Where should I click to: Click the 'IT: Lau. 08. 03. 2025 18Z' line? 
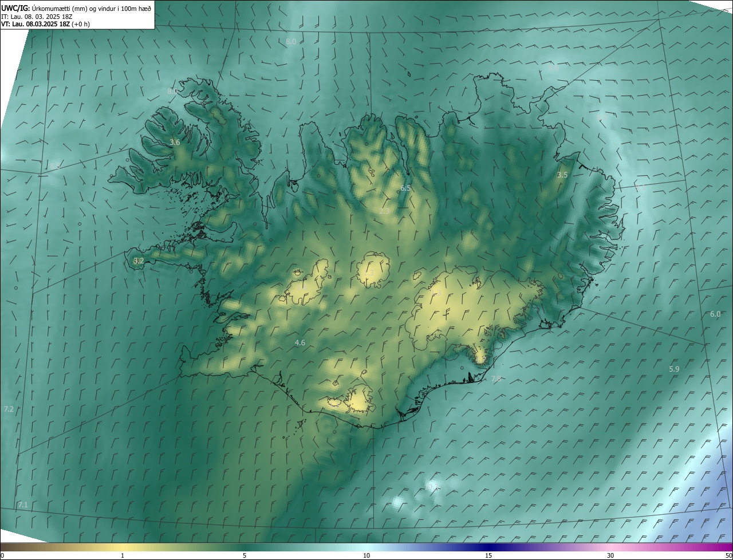tap(37, 17)
